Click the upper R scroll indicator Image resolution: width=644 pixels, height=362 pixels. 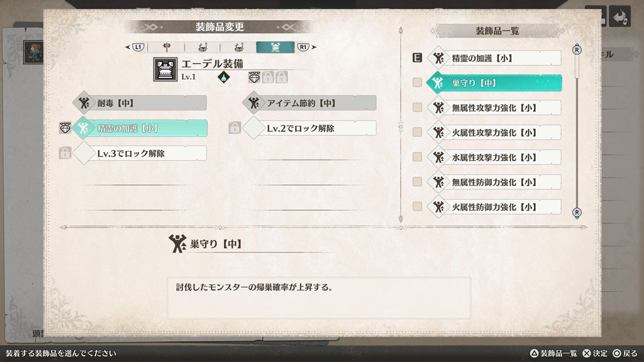(577, 50)
